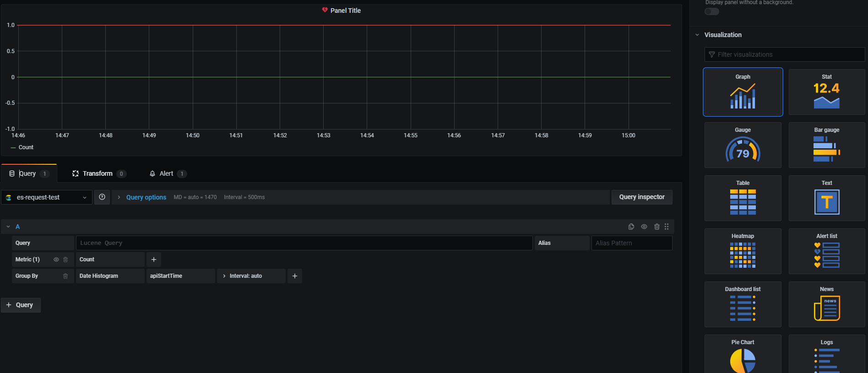Change the apiStartTime field selection
This screenshot has width=868, height=373.
[180, 276]
